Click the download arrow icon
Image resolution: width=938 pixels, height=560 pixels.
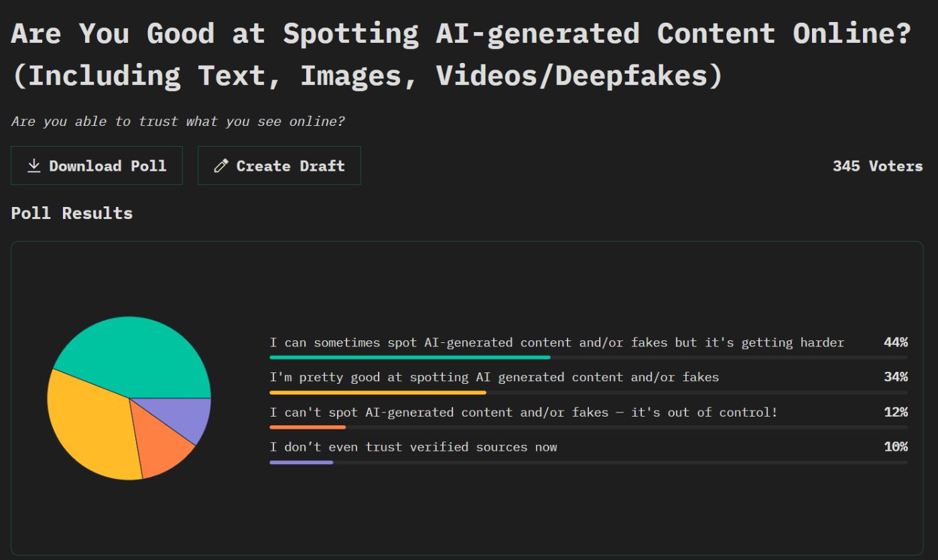(x=33, y=165)
